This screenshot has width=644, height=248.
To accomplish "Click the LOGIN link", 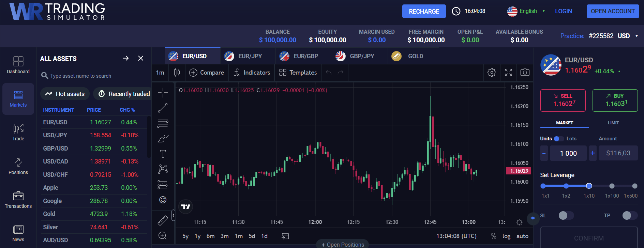I will point(564,11).
